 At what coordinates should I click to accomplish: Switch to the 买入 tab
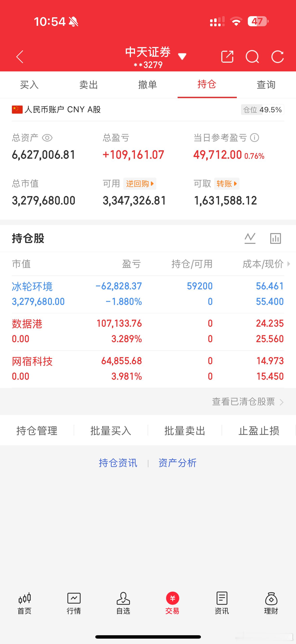click(x=29, y=85)
